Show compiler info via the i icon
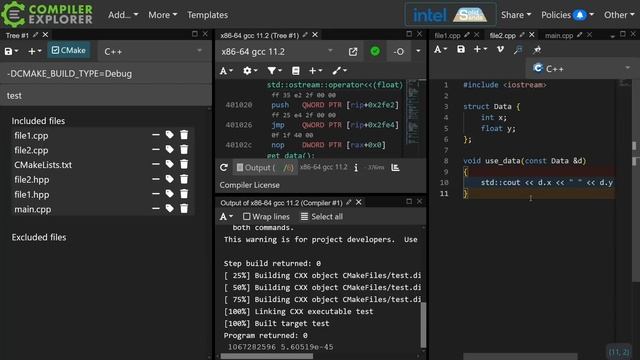Image resolution: width=640 pixels, height=360 pixels. coord(356,167)
